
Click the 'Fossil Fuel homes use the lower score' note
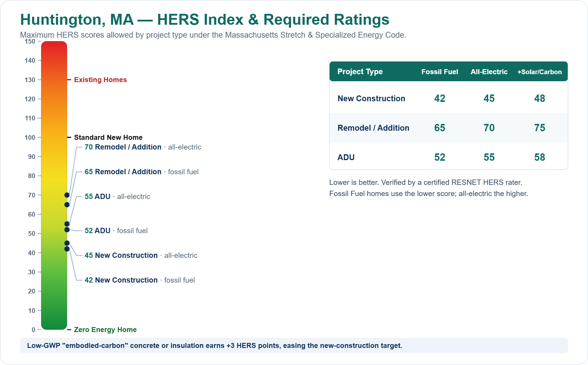[429, 194]
